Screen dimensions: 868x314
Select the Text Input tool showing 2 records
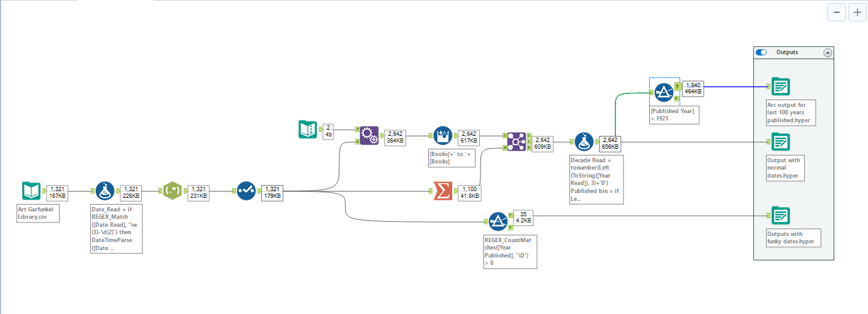[308, 130]
